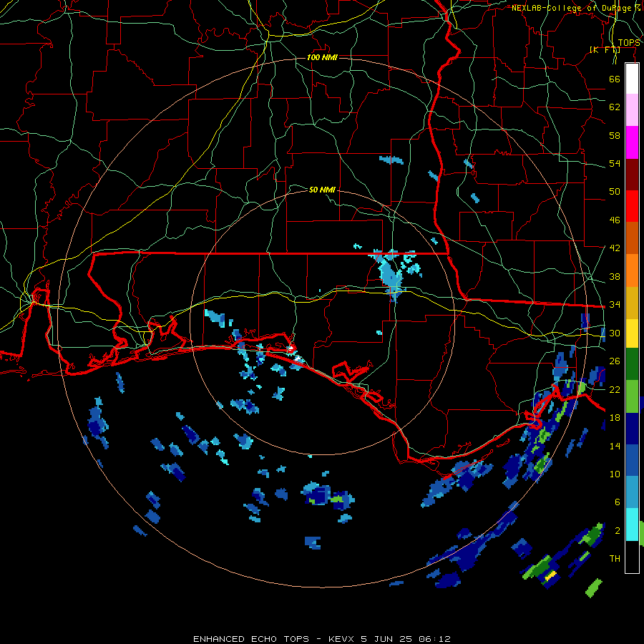Viewport: 644px width, 644px height.
Task: Click the "100 NMI" range ring label
Action: 322,57
